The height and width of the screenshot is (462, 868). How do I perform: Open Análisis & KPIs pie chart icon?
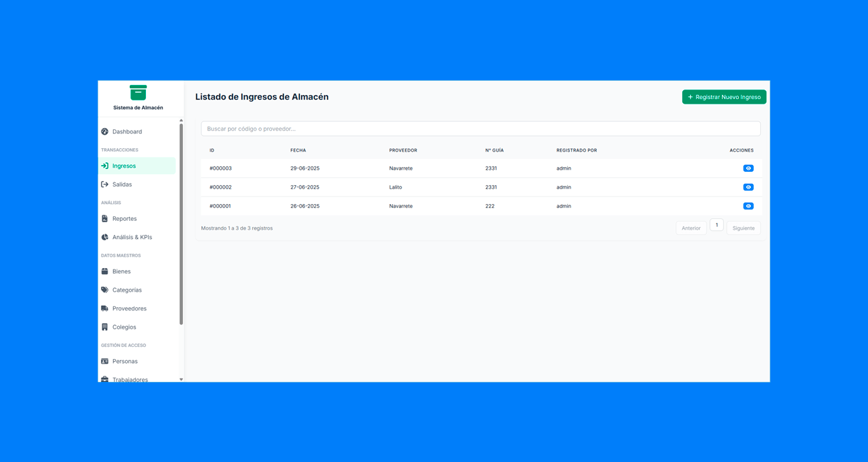(105, 237)
